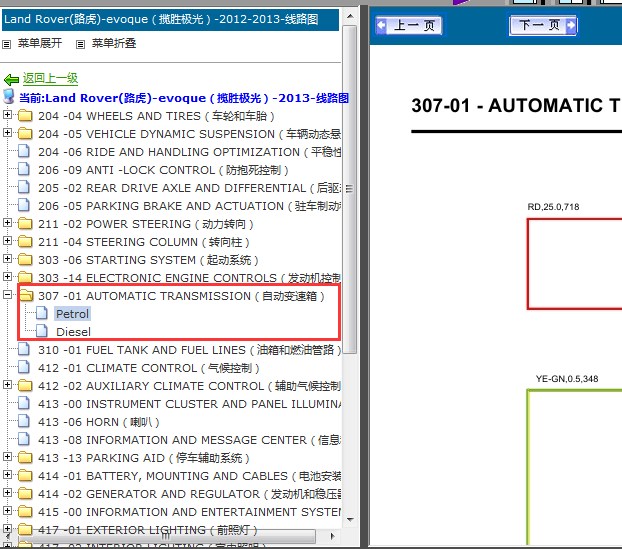Expand 303-06 STARTING SYSTEM node

tap(7, 259)
